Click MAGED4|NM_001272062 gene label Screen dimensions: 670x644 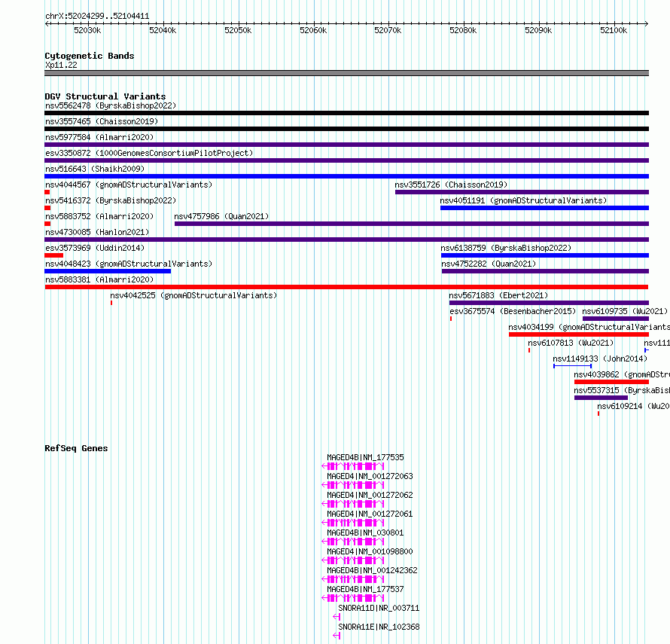(x=370, y=495)
